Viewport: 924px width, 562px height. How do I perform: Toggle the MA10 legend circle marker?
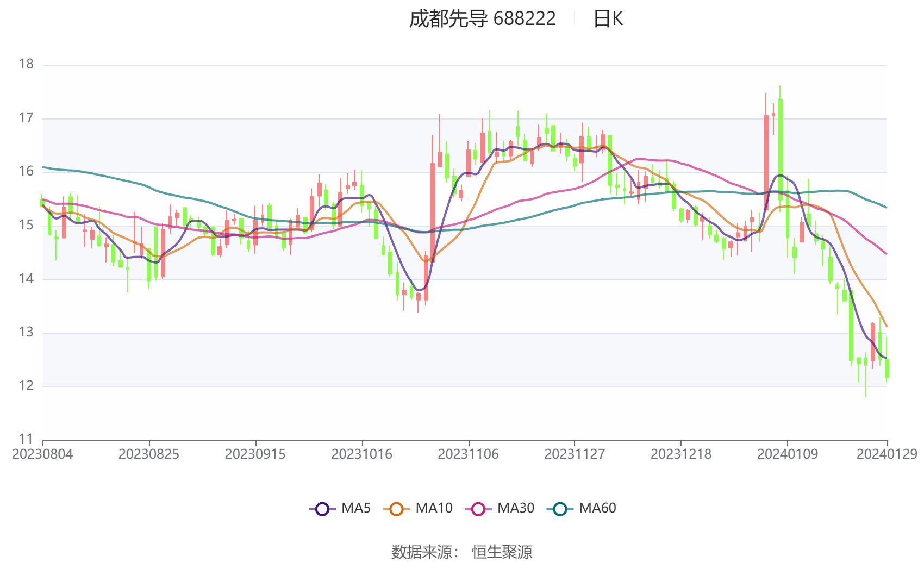click(396, 509)
